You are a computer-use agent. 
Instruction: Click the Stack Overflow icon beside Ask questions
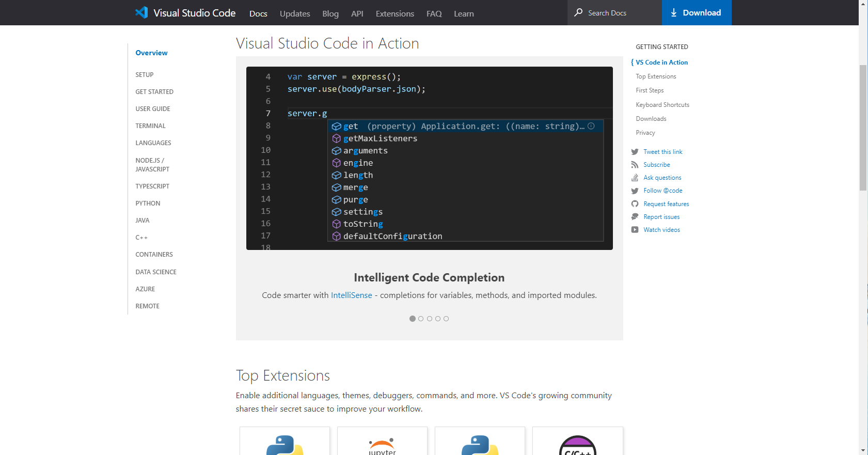pyautogui.click(x=635, y=178)
